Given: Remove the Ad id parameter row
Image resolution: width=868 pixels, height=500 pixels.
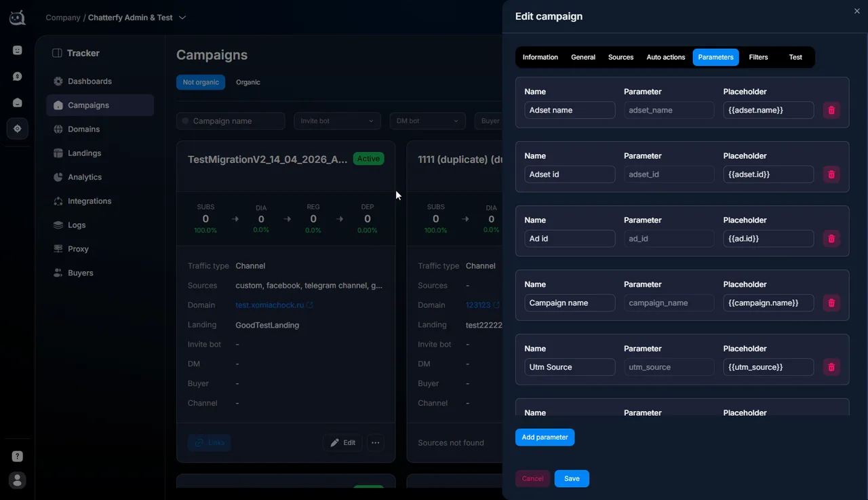Looking at the screenshot, I should [x=831, y=239].
